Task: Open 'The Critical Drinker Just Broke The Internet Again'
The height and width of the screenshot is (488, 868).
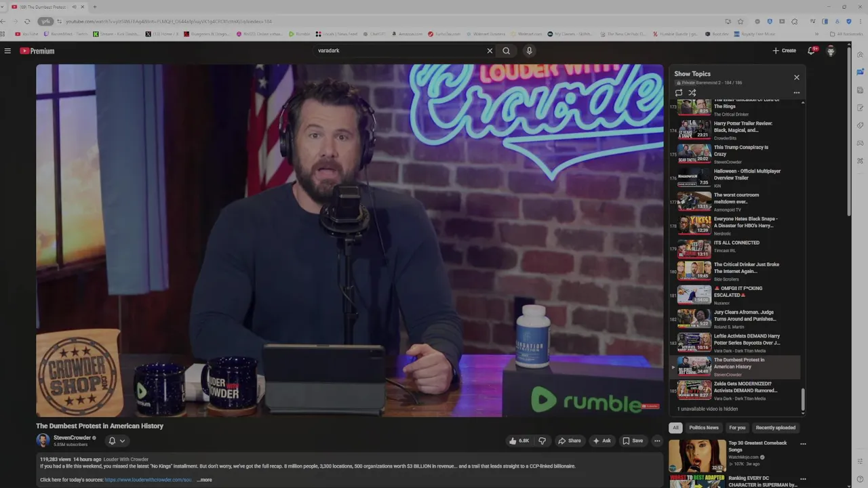Action: tap(735, 271)
